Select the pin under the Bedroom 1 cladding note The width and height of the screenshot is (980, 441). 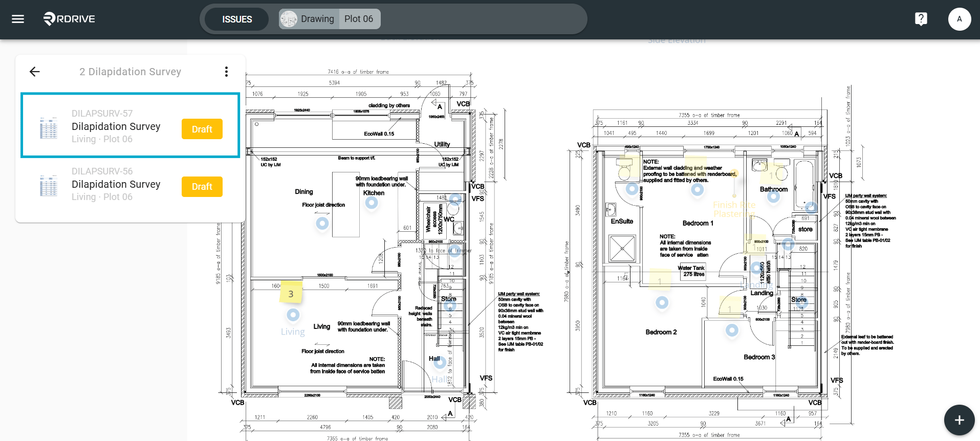697,190
